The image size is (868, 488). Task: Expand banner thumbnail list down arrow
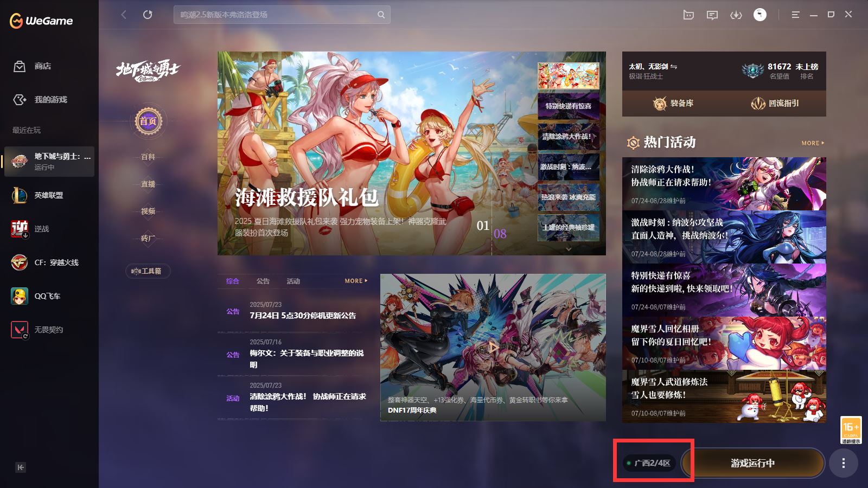click(569, 249)
